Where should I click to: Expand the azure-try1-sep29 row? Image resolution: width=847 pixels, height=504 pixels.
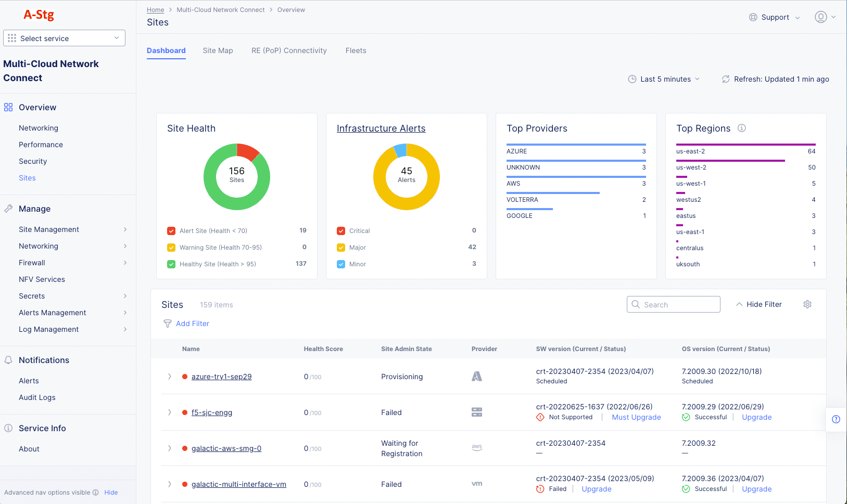tap(169, 377)
